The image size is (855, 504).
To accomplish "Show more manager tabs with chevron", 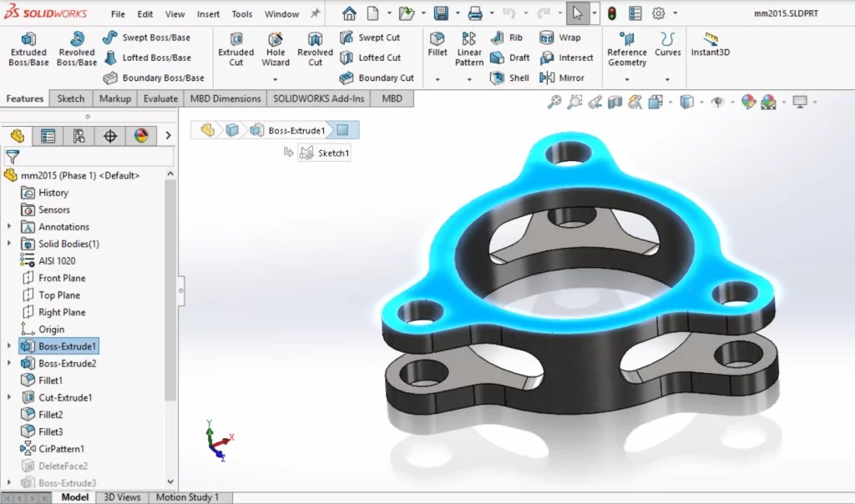I will click(x=168, y=135).
